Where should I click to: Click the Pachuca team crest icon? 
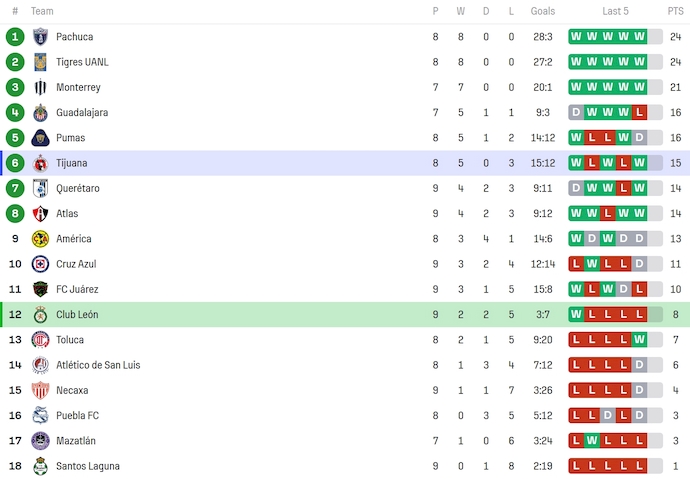point(41,37)
